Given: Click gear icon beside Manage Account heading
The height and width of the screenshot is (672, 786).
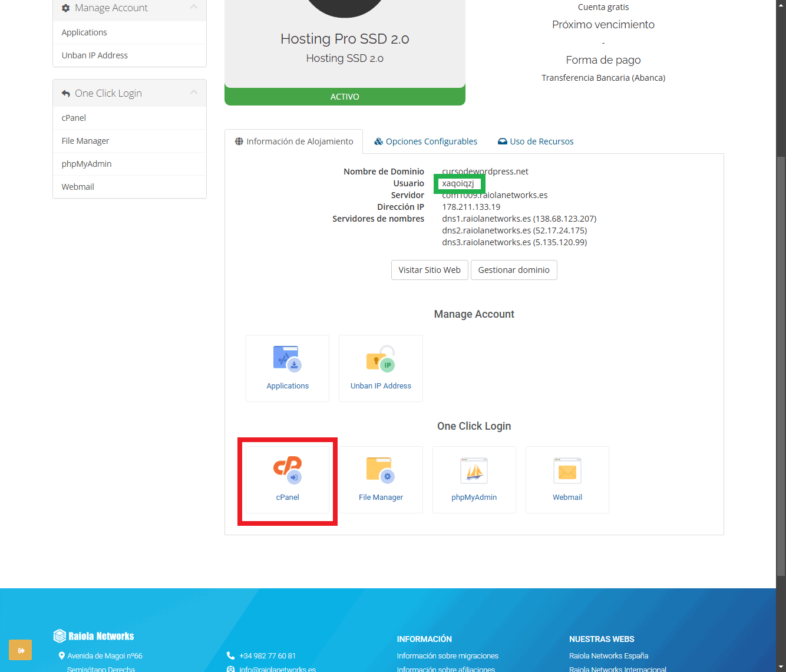Looking at the screenshot, I should point(66,8).
